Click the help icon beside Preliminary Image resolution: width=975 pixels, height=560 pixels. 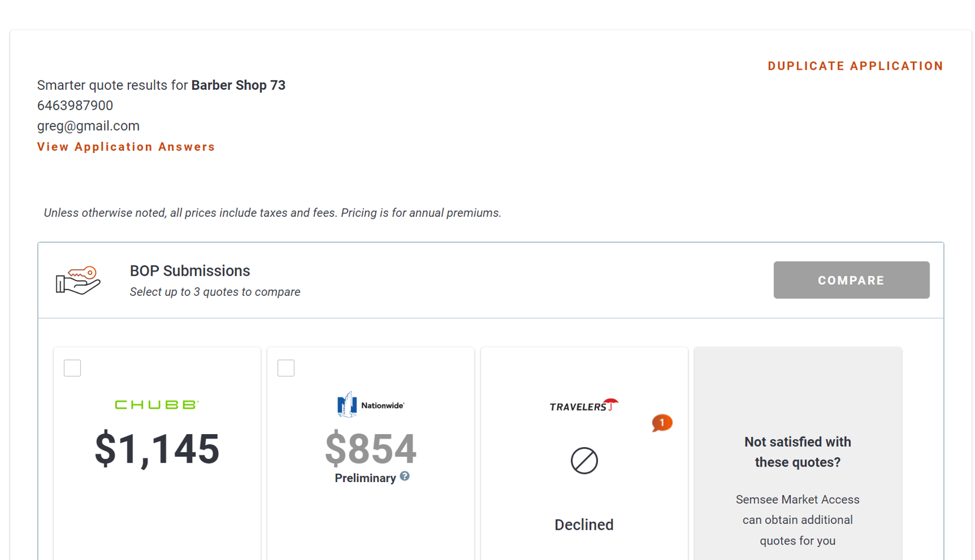coord(405,476)
